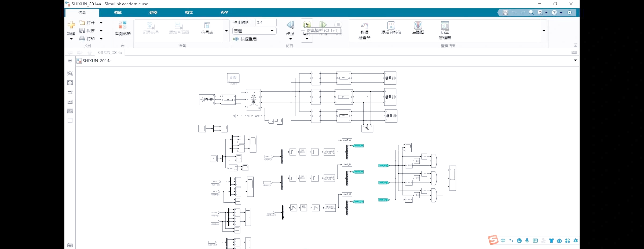Screen dimensions: 644x249
Task: Open the 信号表 signal table
Action: (x=207, y=28)
